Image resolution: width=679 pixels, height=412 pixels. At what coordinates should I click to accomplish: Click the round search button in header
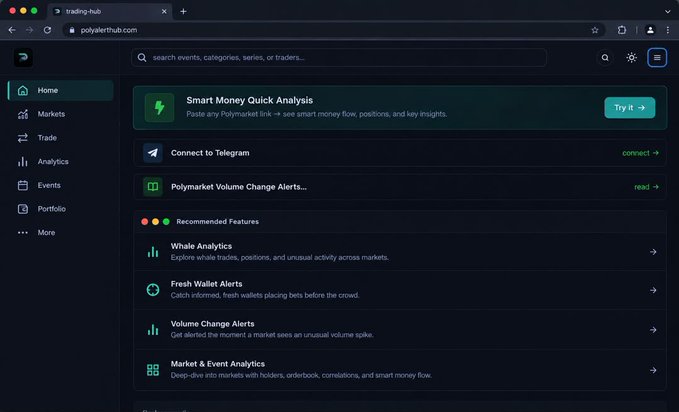[605, 58]
